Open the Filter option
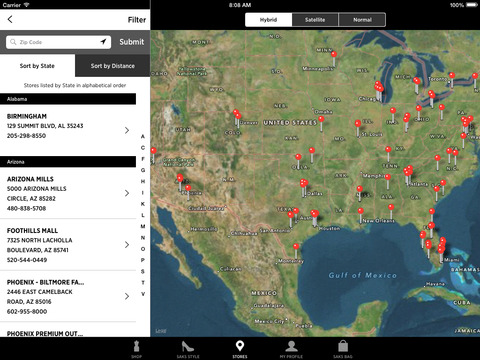 coord(137,20)
